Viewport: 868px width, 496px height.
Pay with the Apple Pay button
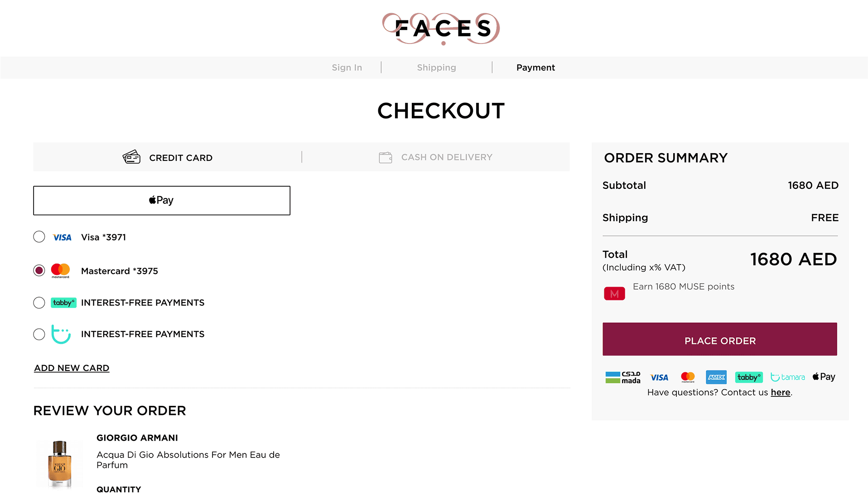tap(162, 200)
